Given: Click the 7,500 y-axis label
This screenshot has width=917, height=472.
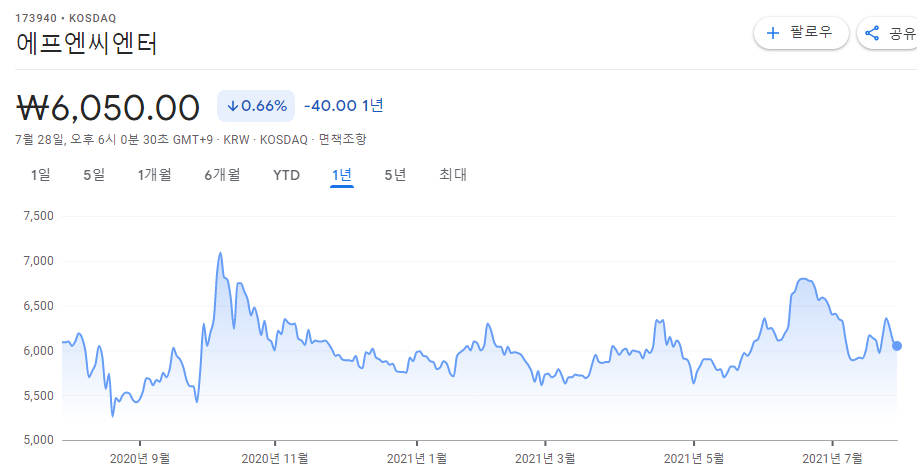Looking at the screenshot, I should click(38, 216).
